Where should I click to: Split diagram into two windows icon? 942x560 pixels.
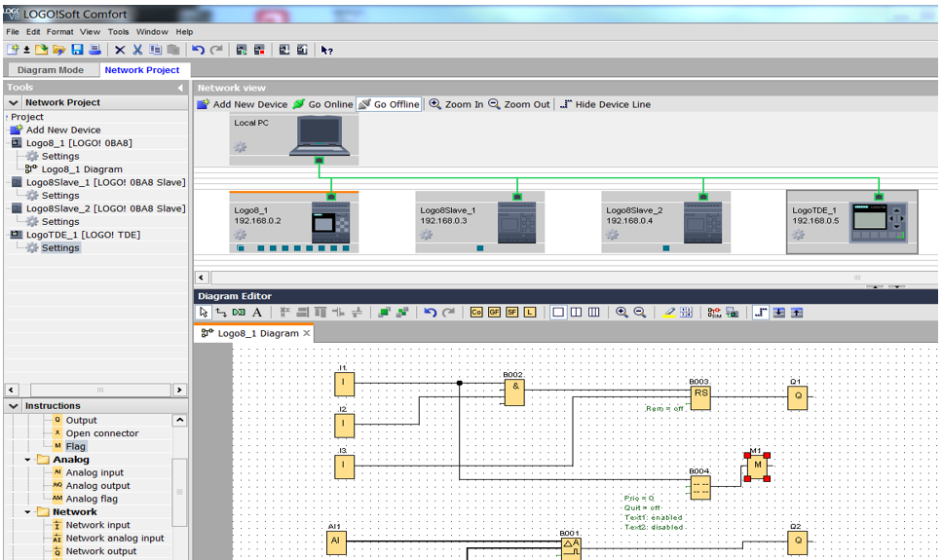click(x=576, y=312)
